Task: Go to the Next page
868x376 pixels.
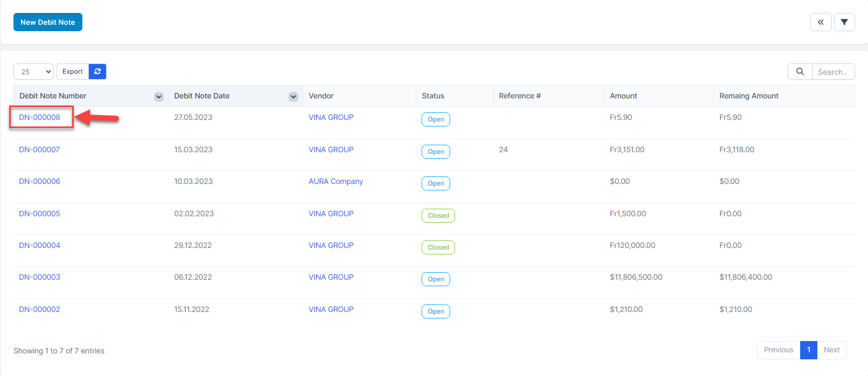Action: [831, 350]
